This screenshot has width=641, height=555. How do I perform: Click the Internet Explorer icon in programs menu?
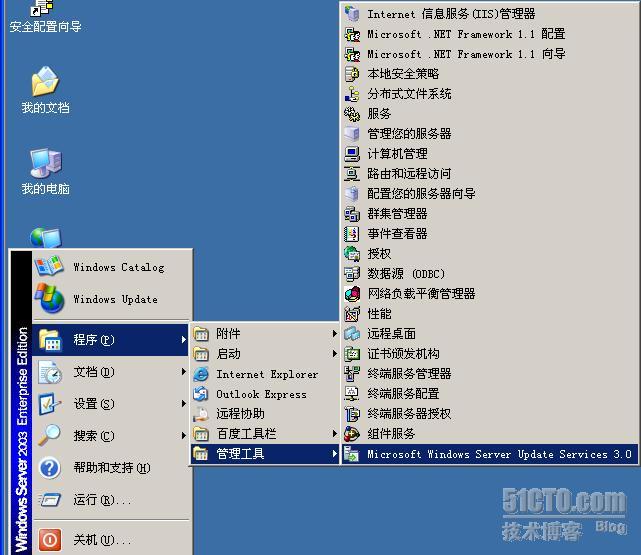pyautogui.click(x=201, y=374)
